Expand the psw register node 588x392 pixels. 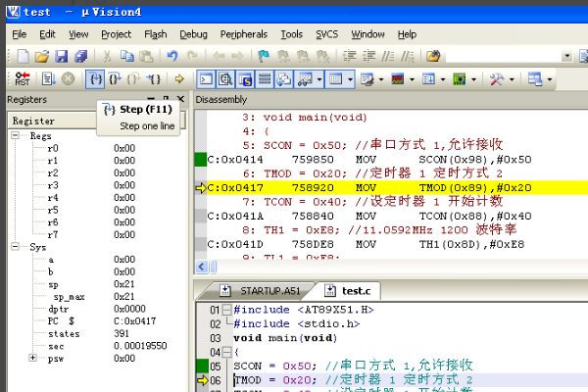(32, 358)
